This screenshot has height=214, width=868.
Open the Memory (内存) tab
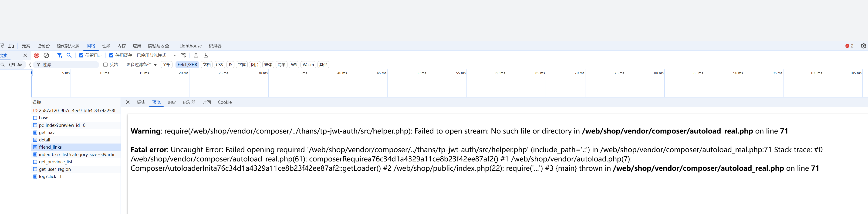coord(122,46)
